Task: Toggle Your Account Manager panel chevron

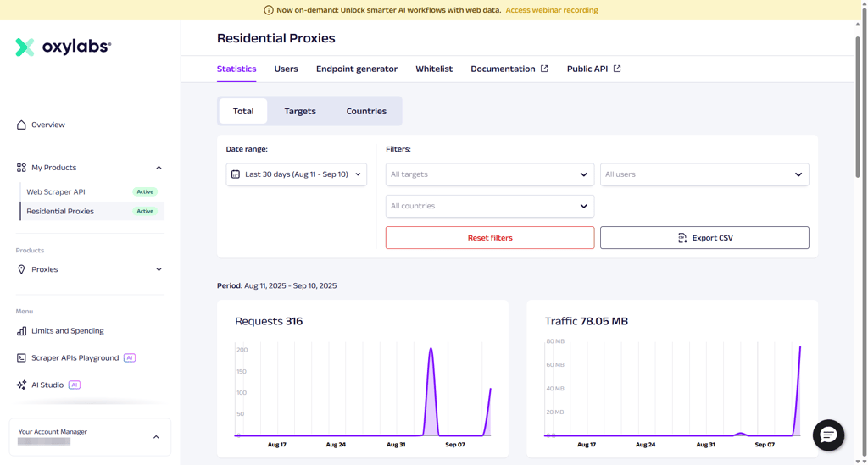Action: tap(156, 437)
